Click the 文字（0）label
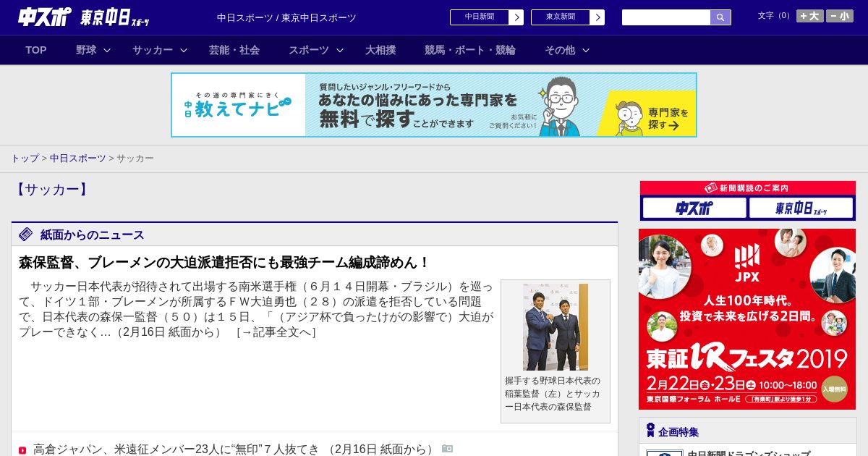The width and height of the screenshot is (868, 456). point(775,15)
